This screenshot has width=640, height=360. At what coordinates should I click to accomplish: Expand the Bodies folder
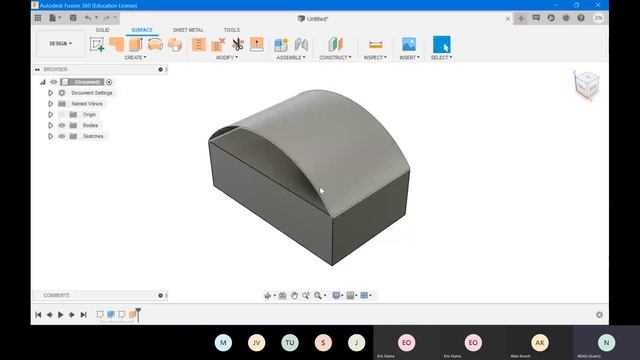point(51,125)
